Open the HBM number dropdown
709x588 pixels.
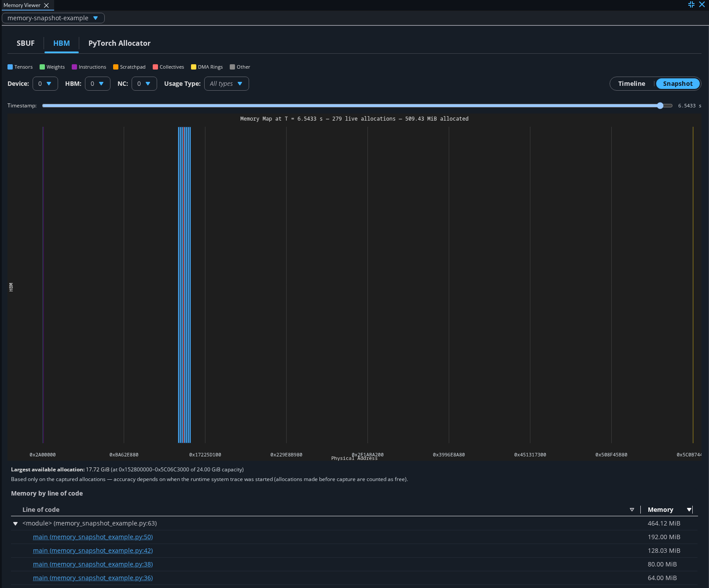pyautogui.click(x=98, y=84)
